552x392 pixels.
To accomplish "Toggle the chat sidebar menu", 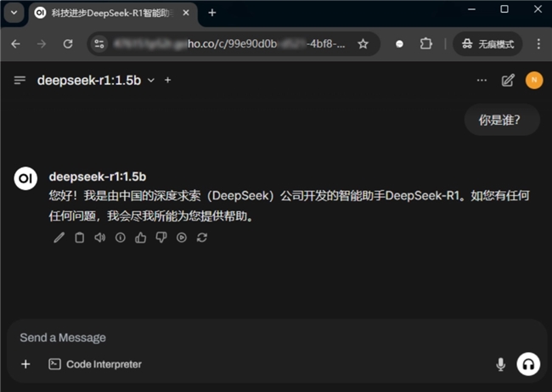I will (20, 81).
